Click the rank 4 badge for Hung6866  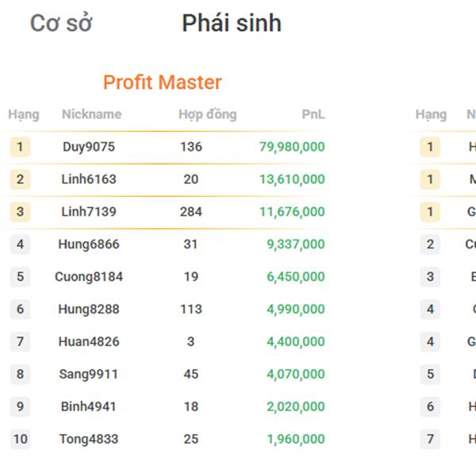20,244
